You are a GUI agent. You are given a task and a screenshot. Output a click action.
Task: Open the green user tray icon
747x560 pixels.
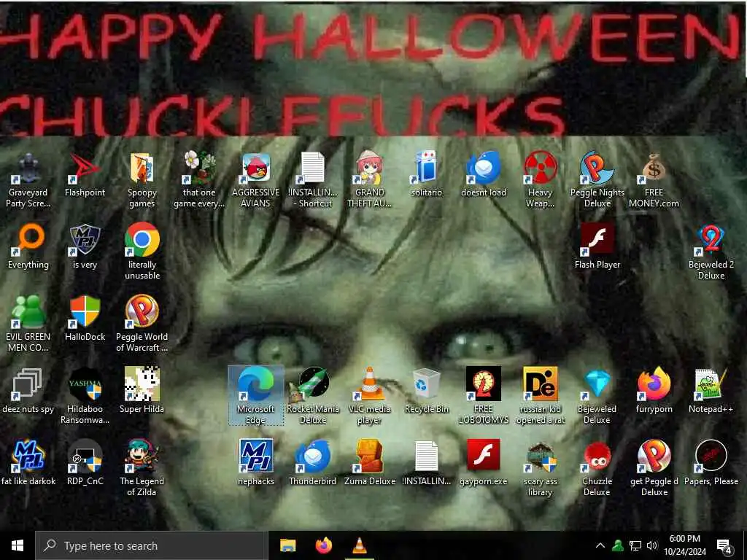tap(618, 545)
